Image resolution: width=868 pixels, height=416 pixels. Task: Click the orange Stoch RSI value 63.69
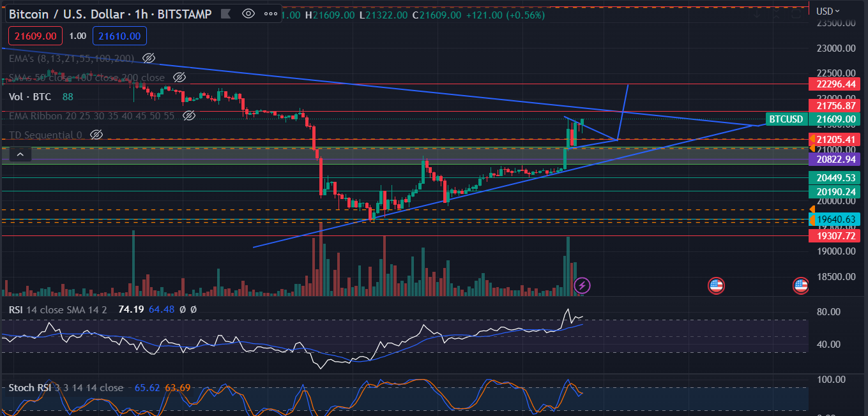click(x=178, y=387)
